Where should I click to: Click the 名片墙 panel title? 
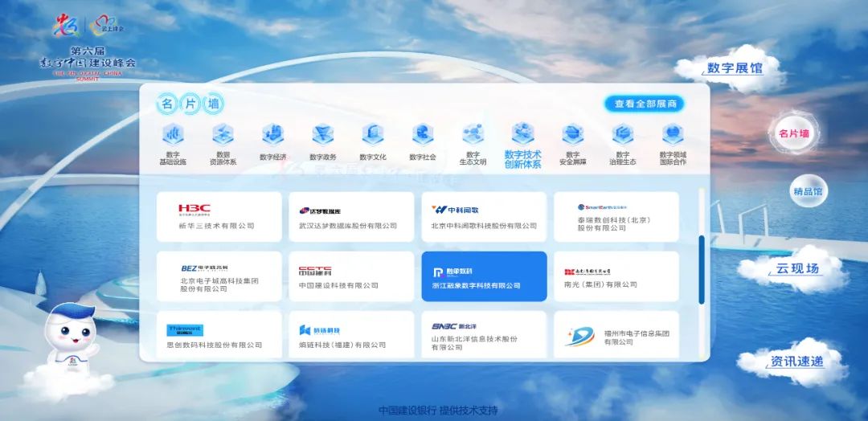click(190, 104)
